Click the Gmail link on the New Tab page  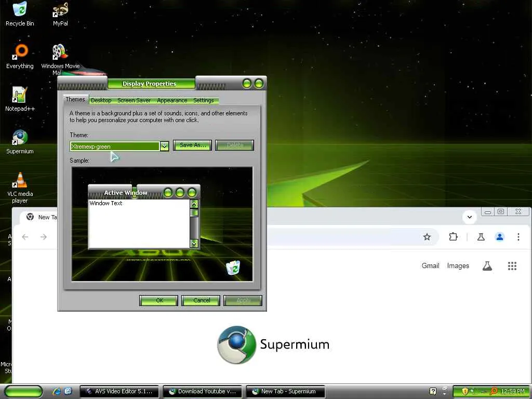click(x=430, y=266)
